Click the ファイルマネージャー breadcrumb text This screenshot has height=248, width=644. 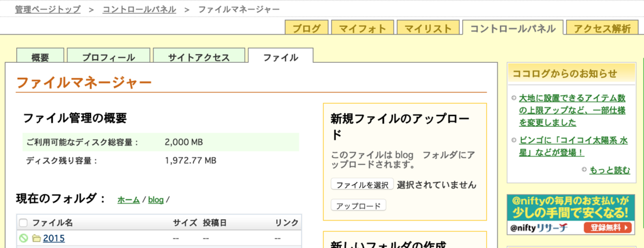[x=240, y=9]
